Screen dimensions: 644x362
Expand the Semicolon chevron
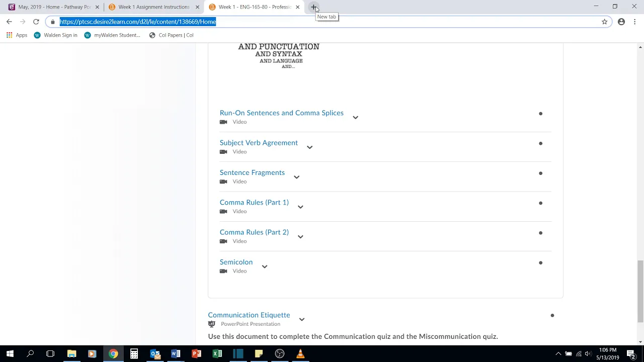coord(264,266)
